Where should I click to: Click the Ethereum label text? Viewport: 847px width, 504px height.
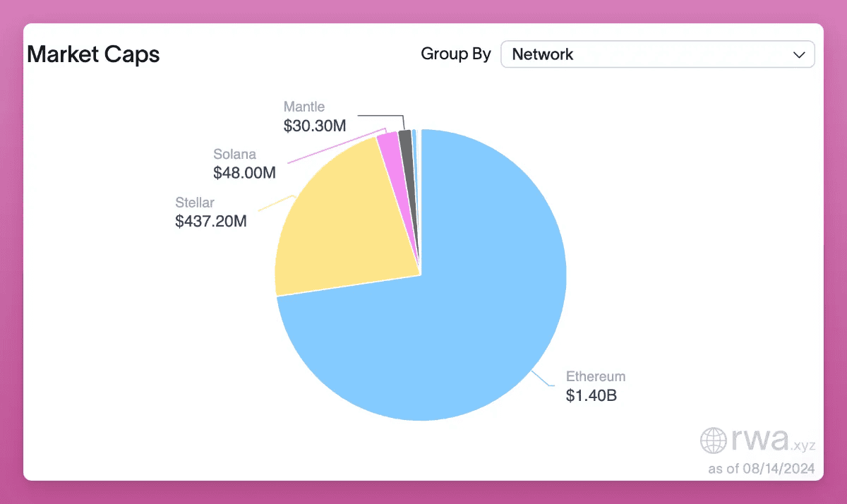[596, 376]
